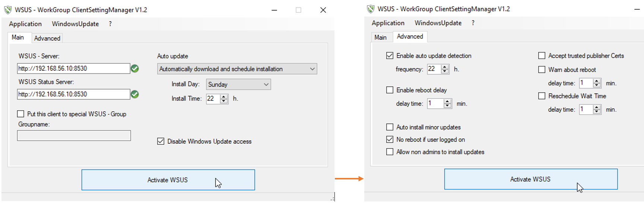Image resolution: width=644 pixels, height=204 pixels.
Task: Click Activate WSUS button in left window
Action: pyautogui.click(x=168, y=180)
